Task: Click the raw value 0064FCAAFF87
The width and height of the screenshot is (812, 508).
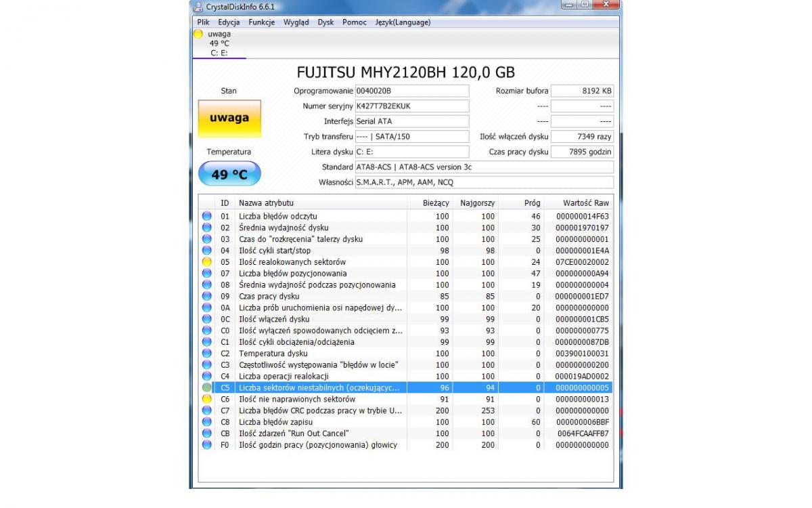Action: tap(582, 433)
